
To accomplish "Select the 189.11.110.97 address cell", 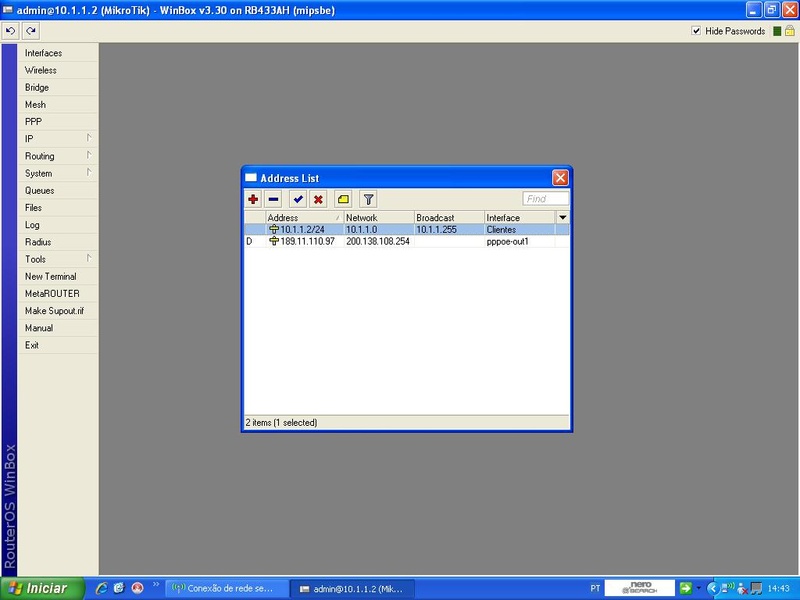I will 304,241.
